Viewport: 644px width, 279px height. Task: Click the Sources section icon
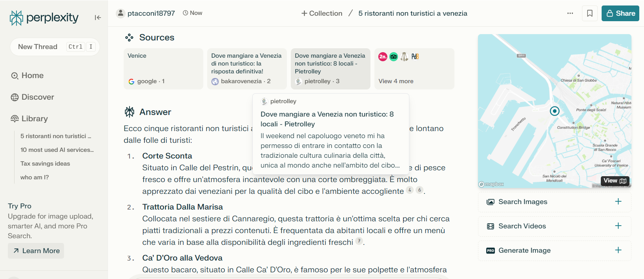(x=129, y=38)
